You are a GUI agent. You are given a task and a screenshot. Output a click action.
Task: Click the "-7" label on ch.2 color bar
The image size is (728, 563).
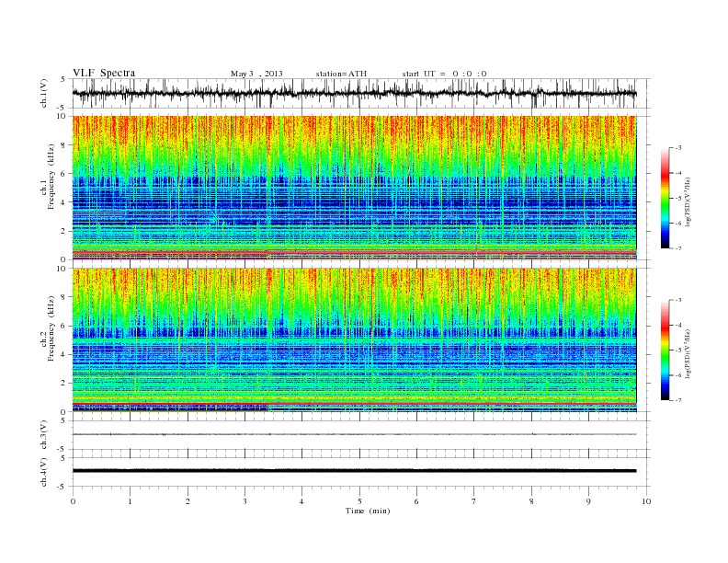pyautogui.click(x=678, y=400)
